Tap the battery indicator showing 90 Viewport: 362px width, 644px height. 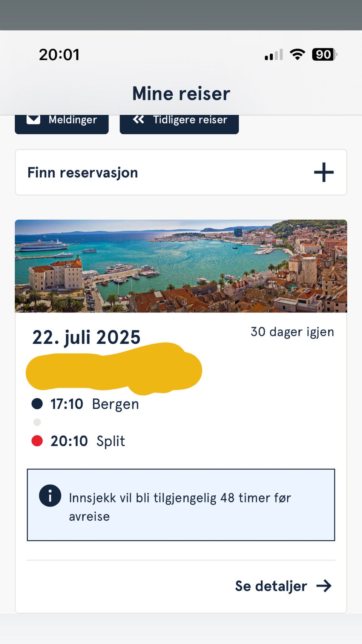[324, 55]
